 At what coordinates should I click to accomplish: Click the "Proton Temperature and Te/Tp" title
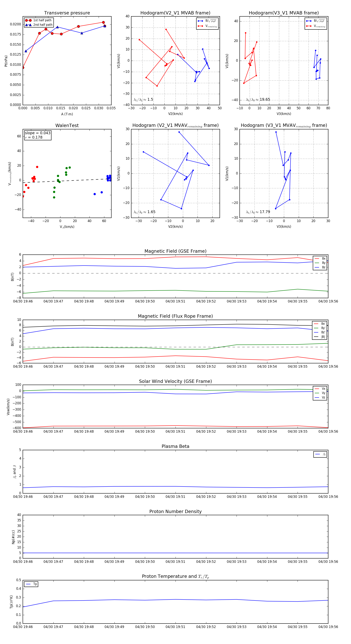coord(175,576)
